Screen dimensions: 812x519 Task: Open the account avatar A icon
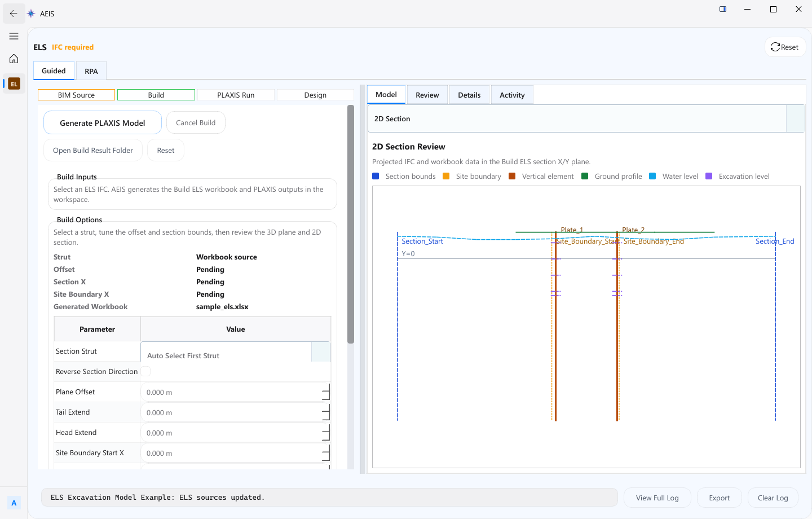14,503
